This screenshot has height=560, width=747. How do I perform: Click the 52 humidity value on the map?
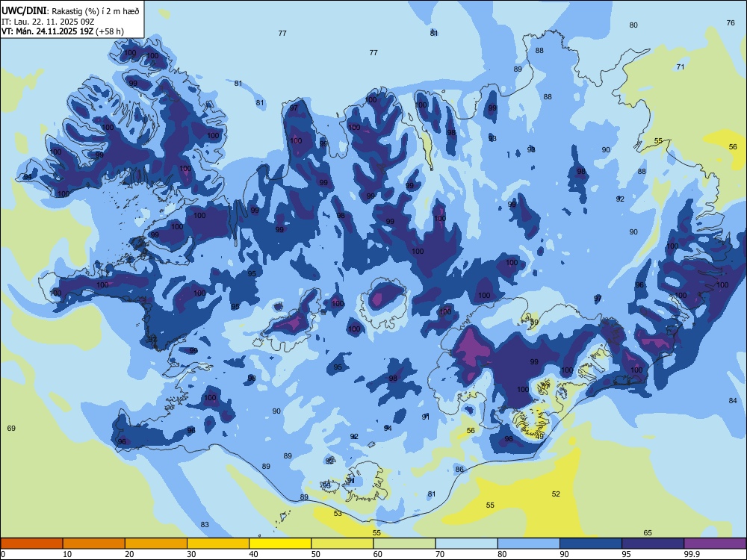[x=556, y=494]
